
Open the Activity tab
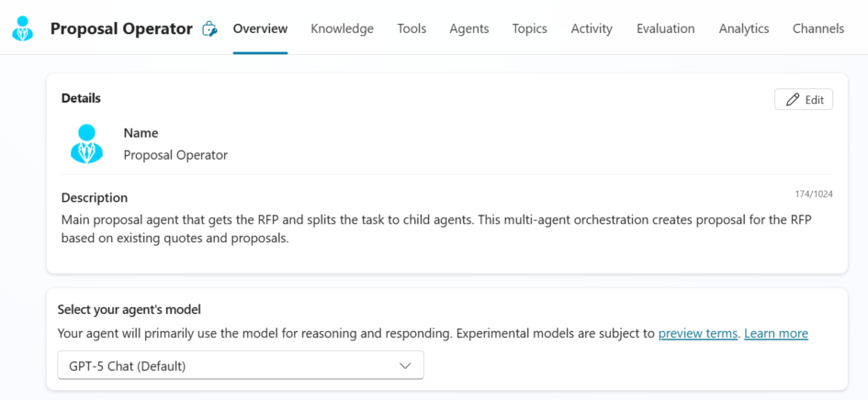[x=592, y=28]
